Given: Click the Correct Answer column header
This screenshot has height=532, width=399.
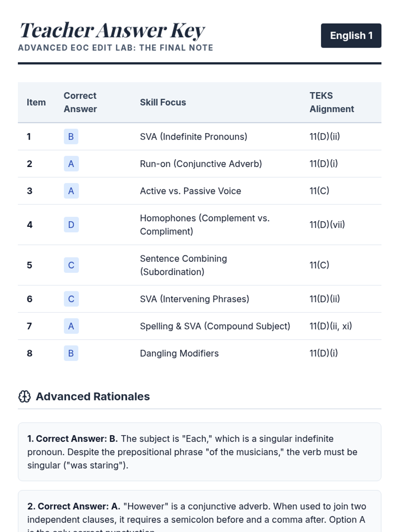Looking at the screenshot, I should pyautogui.click(x=80, y=102).
